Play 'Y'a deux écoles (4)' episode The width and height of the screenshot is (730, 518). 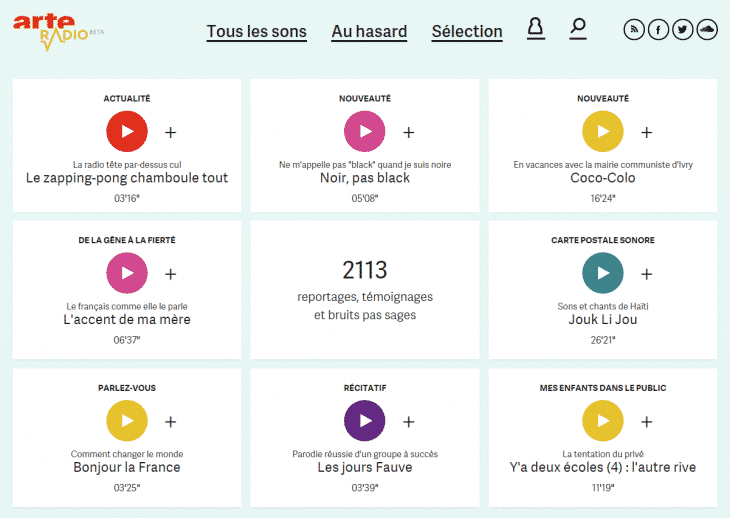point(602,421)
